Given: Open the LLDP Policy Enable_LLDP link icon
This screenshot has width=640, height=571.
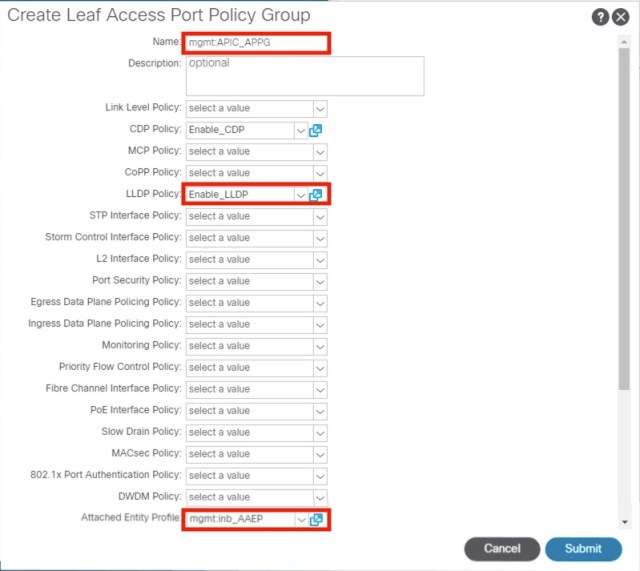Looking at the screenshot, I should (x=317, y=195).
